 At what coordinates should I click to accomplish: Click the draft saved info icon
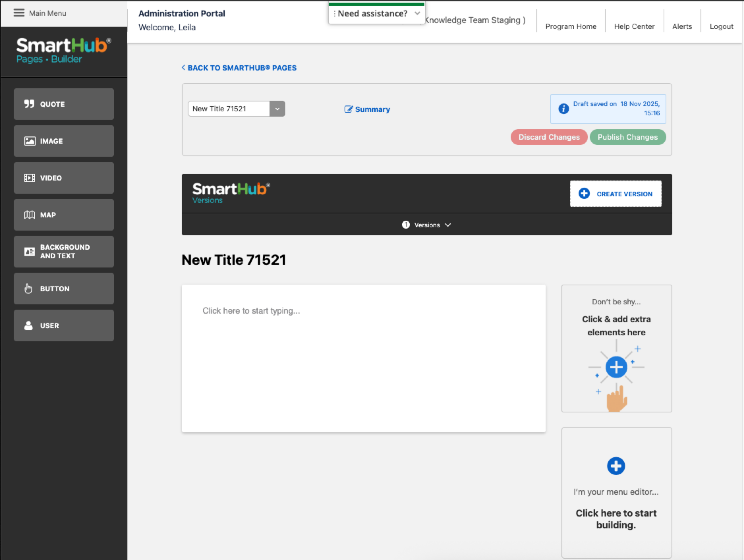click(564, 109)
